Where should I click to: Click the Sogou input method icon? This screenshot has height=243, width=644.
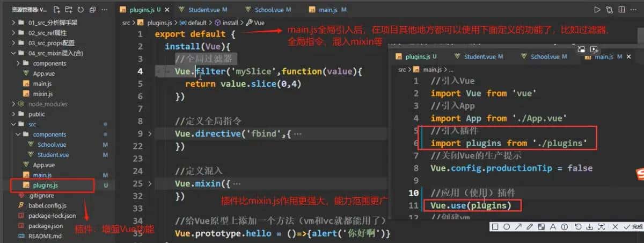tap(640, 175)
